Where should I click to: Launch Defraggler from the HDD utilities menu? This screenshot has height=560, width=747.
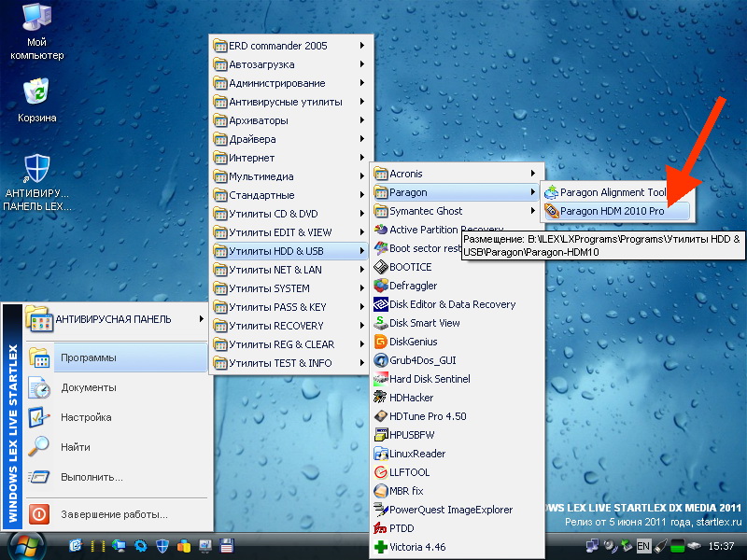[413, 286]
